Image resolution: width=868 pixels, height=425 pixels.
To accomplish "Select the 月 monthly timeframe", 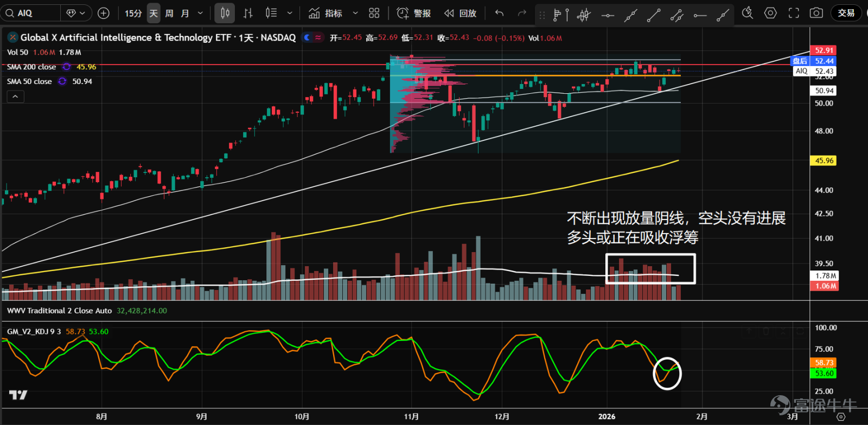I will tap(185, 13).
